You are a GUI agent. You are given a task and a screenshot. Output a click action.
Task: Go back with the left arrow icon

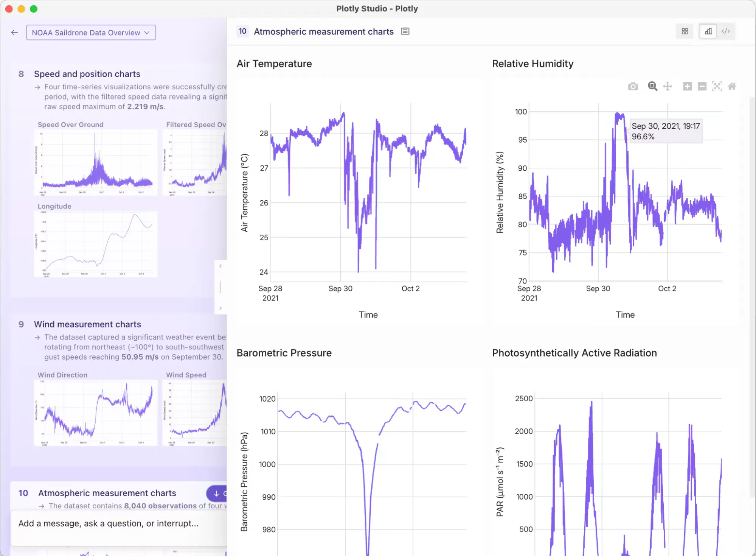[14, 33]
